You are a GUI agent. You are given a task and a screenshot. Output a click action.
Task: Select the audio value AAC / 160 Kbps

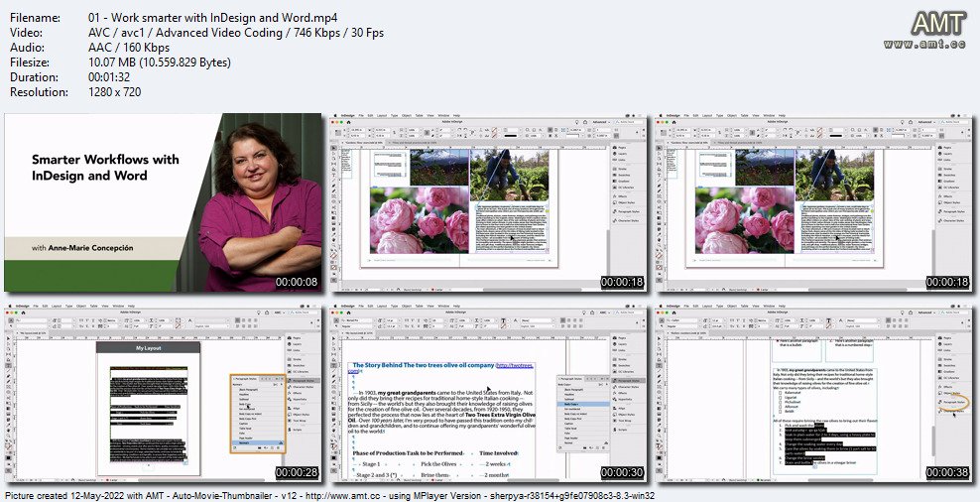coord(129,48)
